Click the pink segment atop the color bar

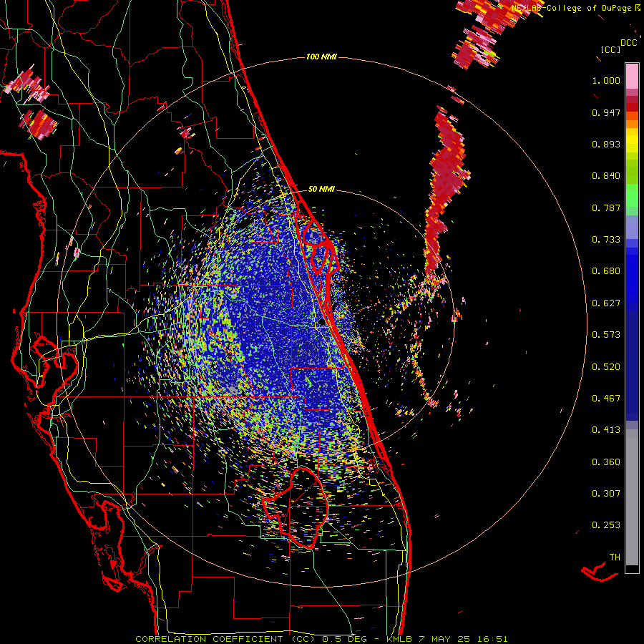632,77
